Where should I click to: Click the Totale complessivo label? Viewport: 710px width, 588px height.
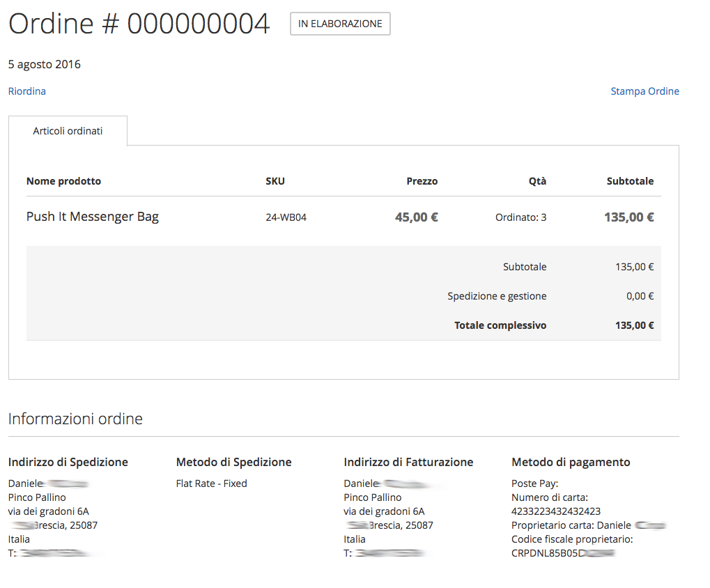500,325
